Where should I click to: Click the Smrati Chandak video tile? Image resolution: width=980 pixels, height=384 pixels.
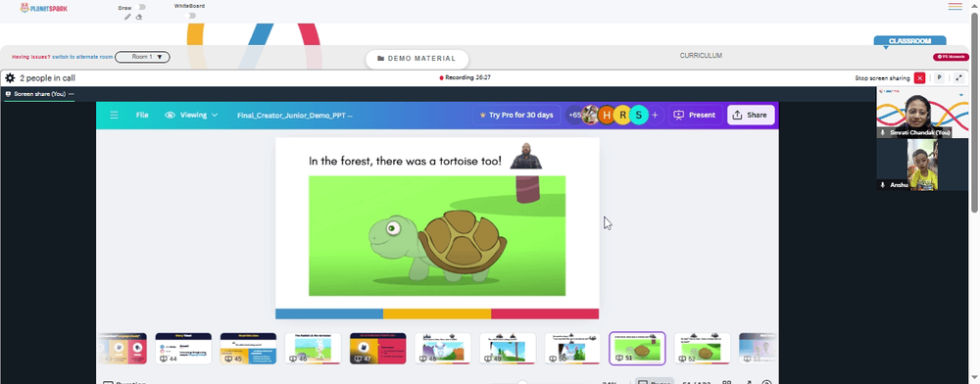point(922,113)
